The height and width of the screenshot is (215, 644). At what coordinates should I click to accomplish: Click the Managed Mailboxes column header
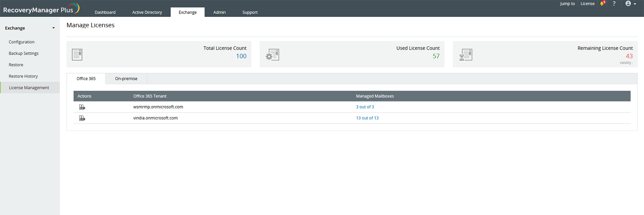[375, 96]
